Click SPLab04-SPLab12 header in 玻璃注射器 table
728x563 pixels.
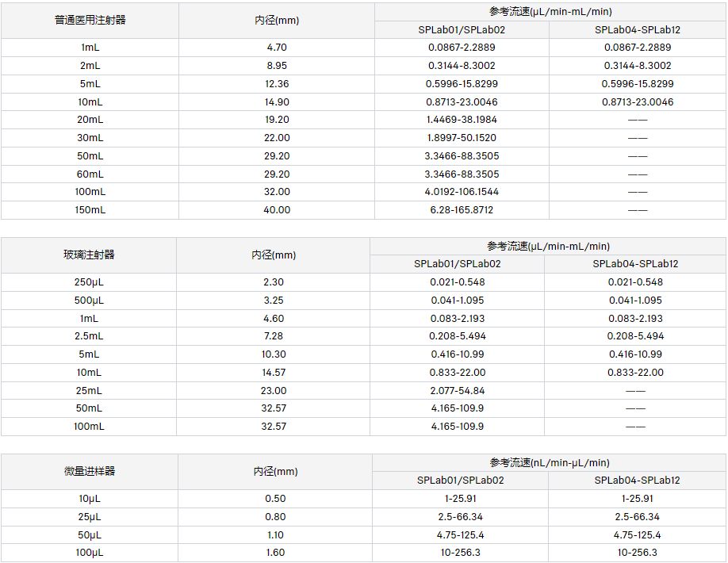tap(635, 264)
